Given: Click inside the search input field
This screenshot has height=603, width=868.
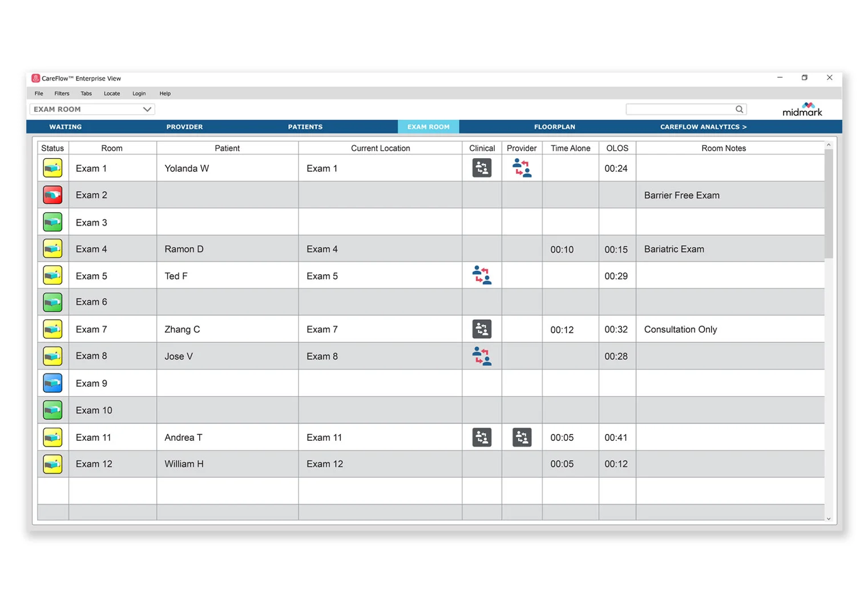Looking at the screenshot, I should coord(679,109).
